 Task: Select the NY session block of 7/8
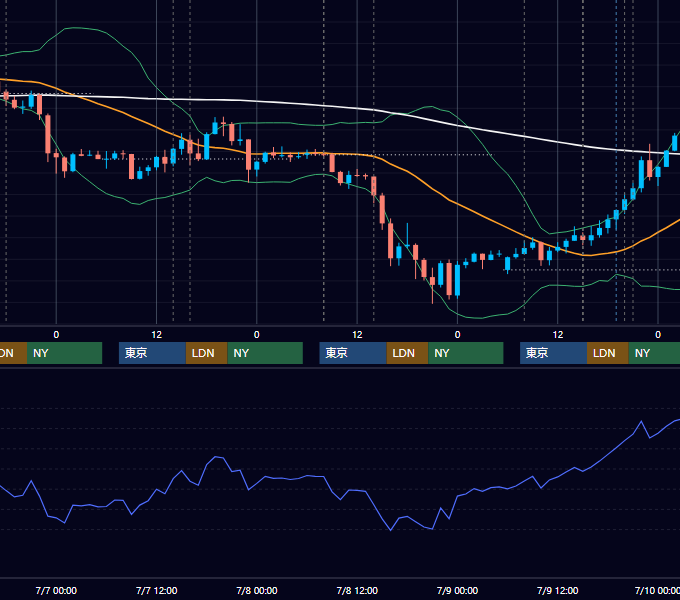click(466, 353)
